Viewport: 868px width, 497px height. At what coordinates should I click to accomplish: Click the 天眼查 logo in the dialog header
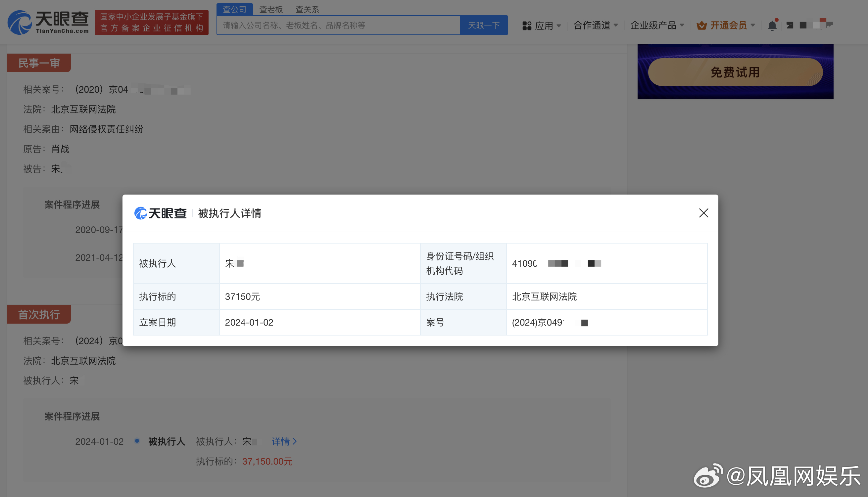(x=160, y=213)
